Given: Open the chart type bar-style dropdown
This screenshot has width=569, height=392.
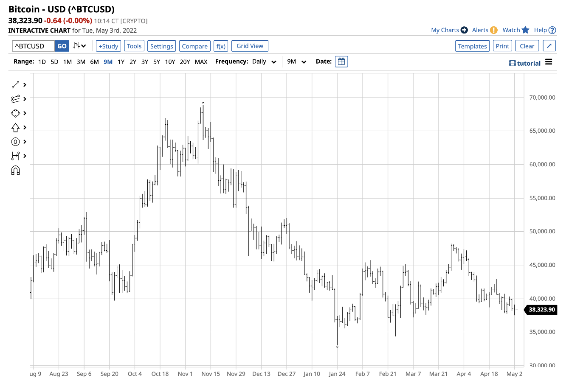Looking at the screenshot, I should tap(79, 46).
